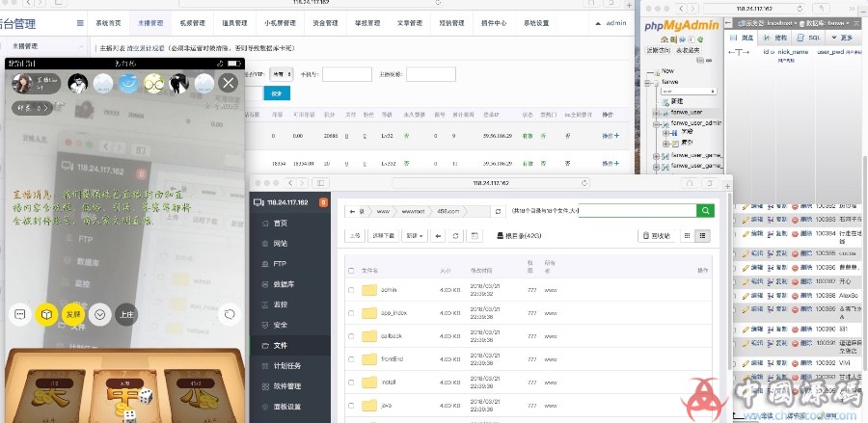The image size is (868, 423).
Task: Click the green search icon in file manager
Action: pyautogui.click(x=705, y=211)
